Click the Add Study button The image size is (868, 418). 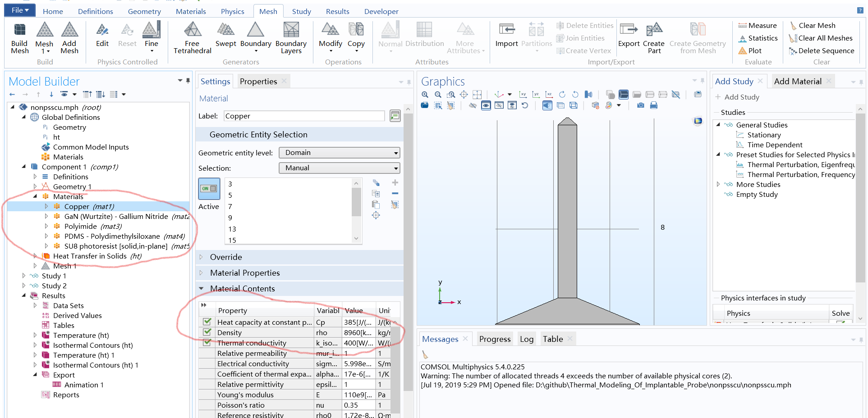tap(737, 97)
